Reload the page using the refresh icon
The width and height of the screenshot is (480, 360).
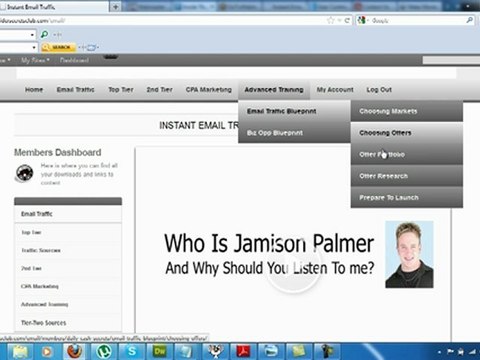(347, 20)
